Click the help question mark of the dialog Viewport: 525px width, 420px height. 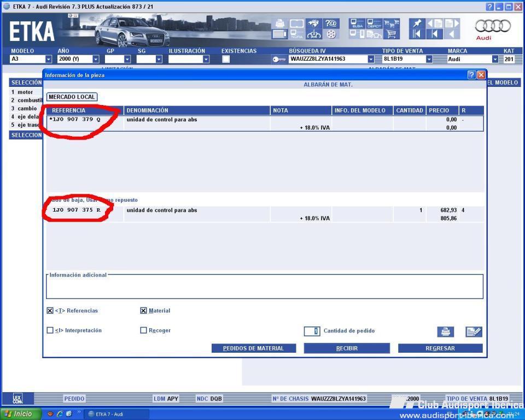point(471,75)
